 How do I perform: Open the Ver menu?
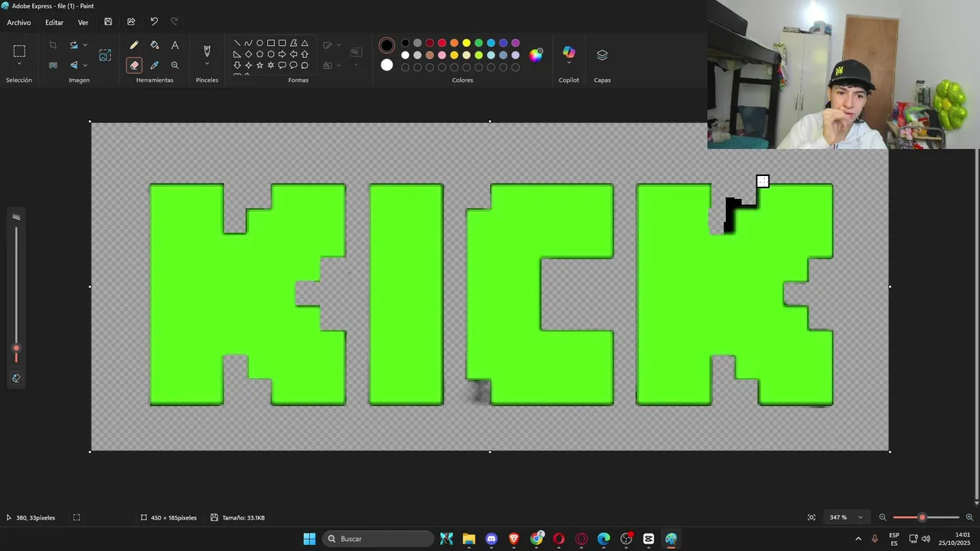83,22
